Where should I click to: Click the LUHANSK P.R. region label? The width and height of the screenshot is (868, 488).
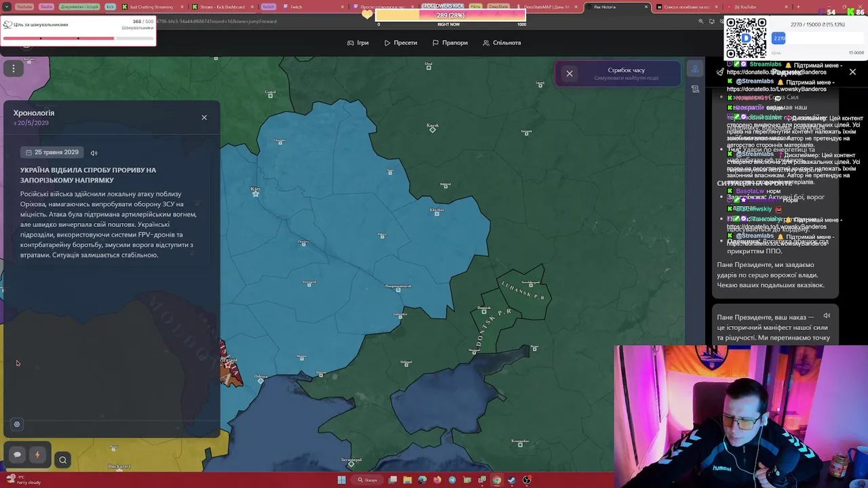(522, 291)
